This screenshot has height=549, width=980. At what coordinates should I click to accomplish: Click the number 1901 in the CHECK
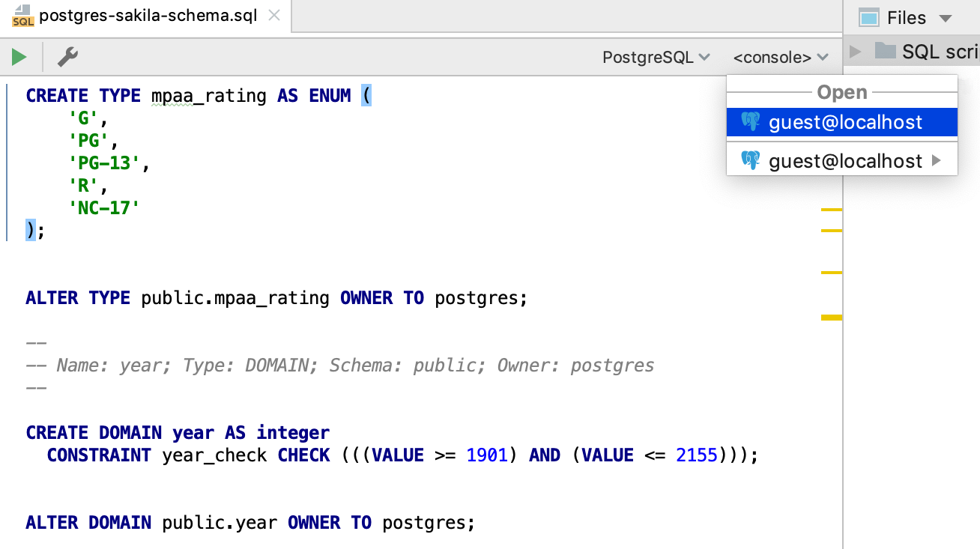coord(487,455)
